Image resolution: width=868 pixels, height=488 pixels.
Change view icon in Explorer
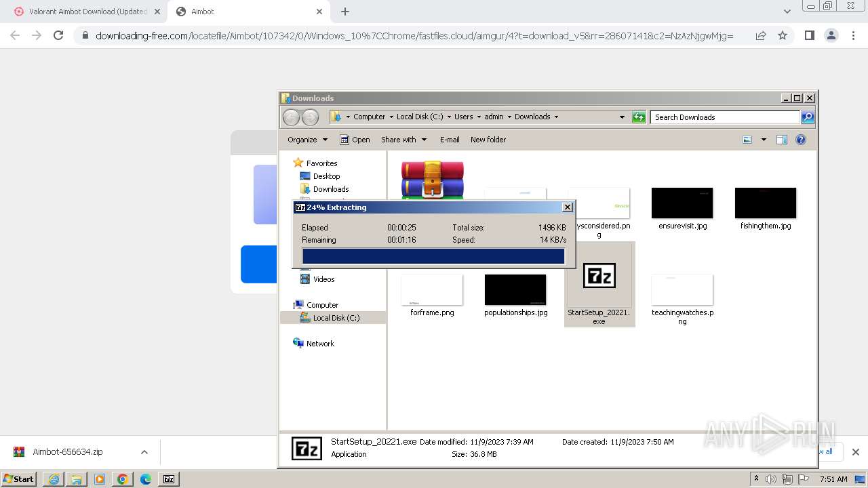747,140
